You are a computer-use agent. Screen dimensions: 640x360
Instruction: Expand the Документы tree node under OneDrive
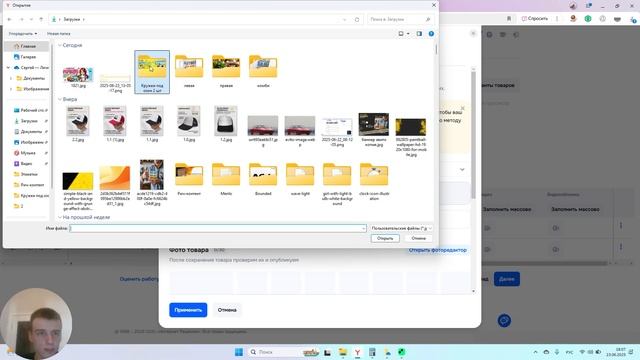click(11, 78)
